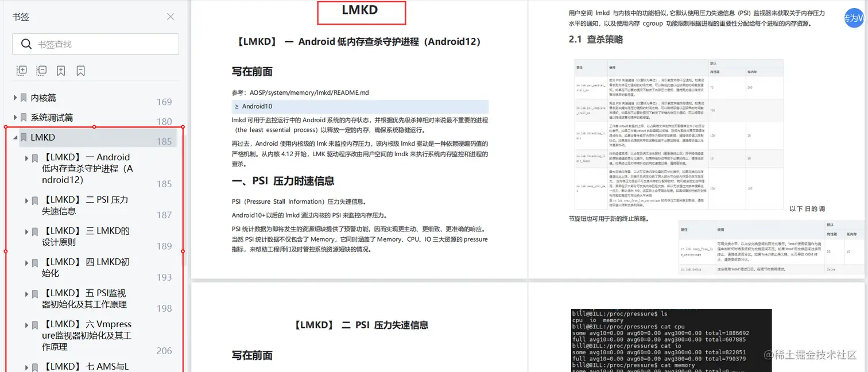
Task: Close the 书签 bookmark panel
Action: (x=170, y=17)
